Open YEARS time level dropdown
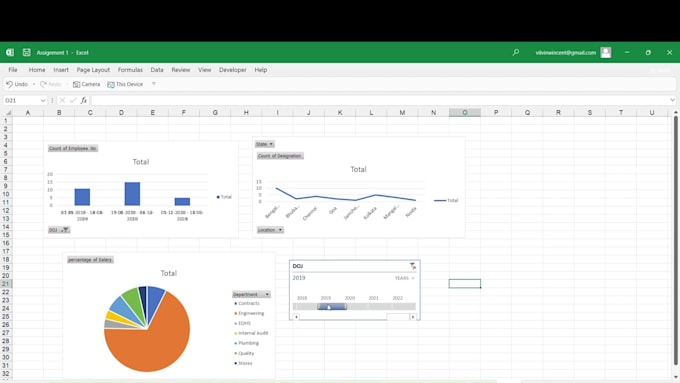 coord(404,278)
